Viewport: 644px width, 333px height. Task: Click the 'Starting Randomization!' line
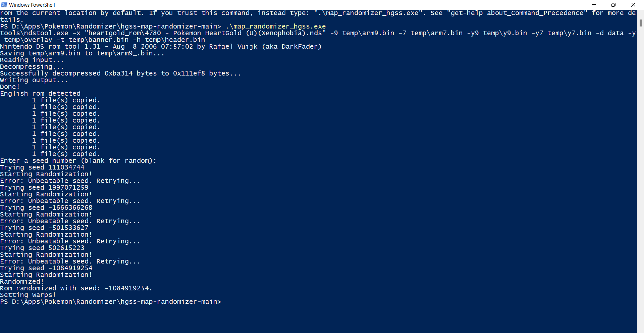[x=46, y=174]
